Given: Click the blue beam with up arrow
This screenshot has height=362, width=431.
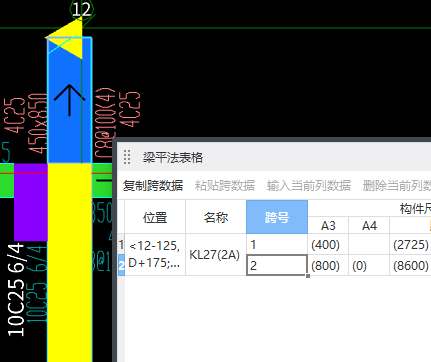Looking at the screenshot, I should pyautogui.click(x=69, y=100).
